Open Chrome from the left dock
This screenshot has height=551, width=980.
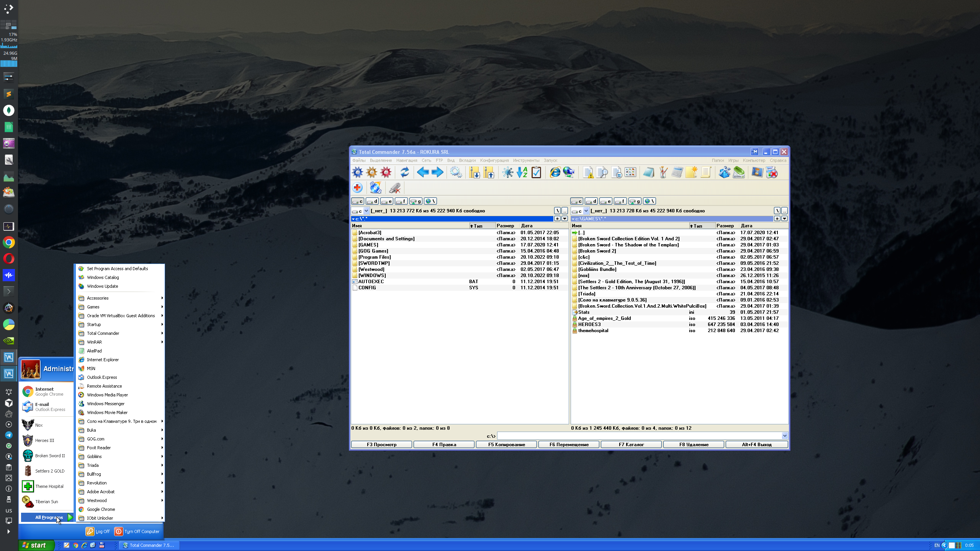[8, 242]
